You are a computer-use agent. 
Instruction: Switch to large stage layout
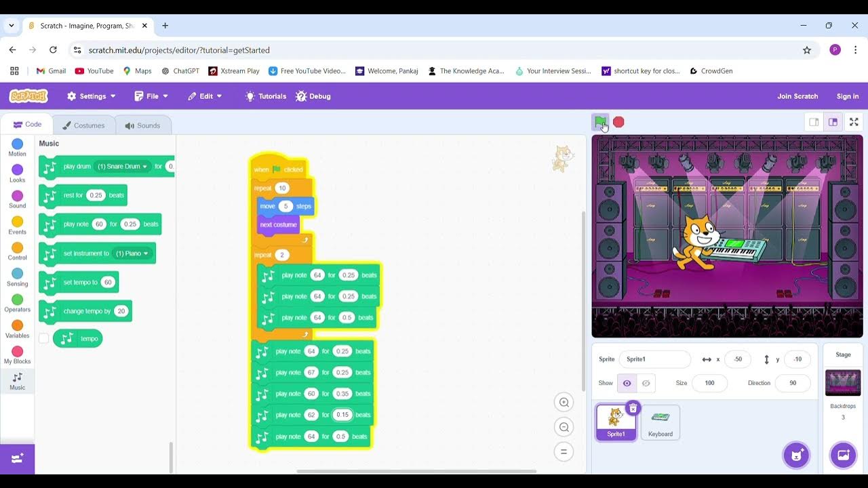pyautogui.click(x=833, y=122)
